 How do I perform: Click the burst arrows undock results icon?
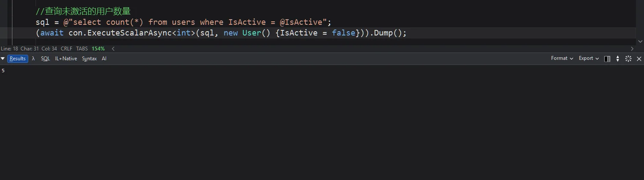click(x=628, y=59)
